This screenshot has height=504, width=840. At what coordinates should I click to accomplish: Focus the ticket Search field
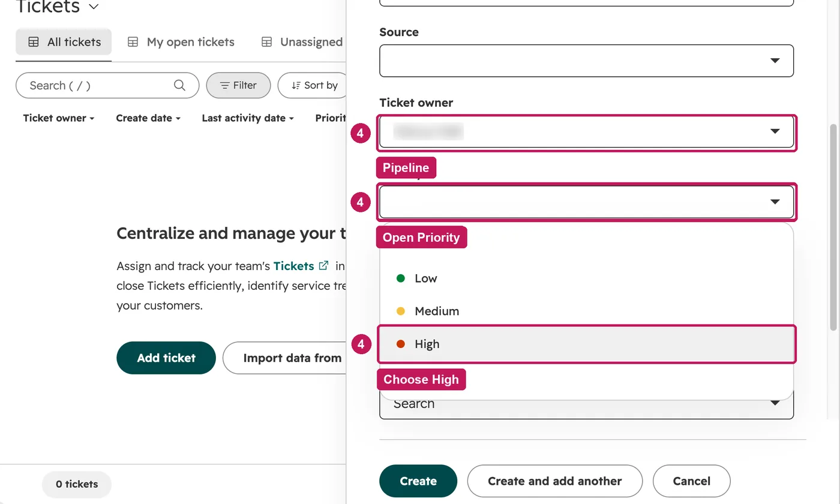[x=107, y=85]
